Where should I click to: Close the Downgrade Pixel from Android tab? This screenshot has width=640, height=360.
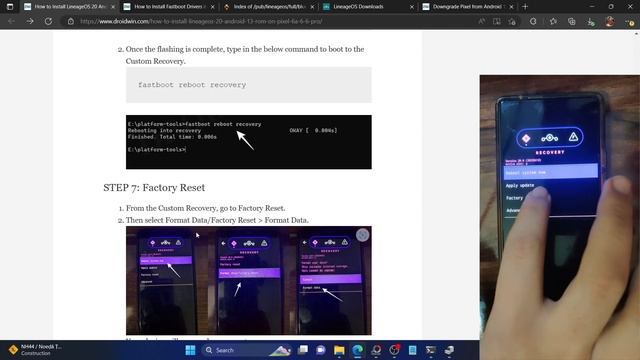coord(511,7)
